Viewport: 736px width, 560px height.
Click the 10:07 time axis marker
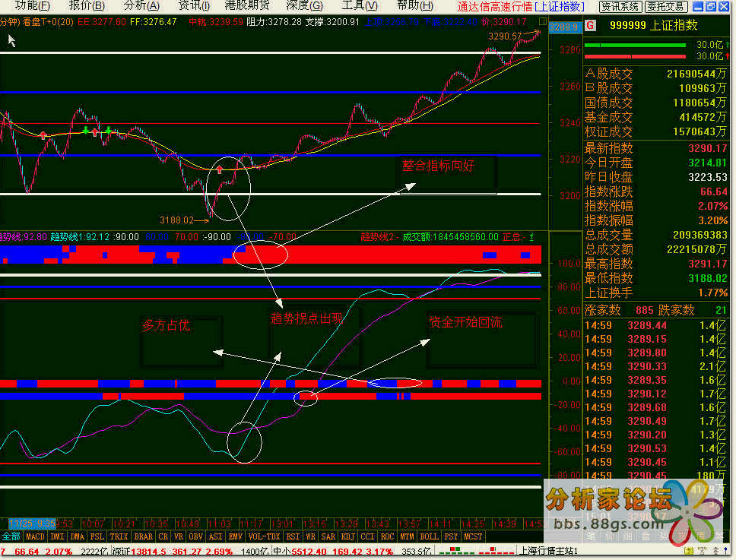click(93, 524)
